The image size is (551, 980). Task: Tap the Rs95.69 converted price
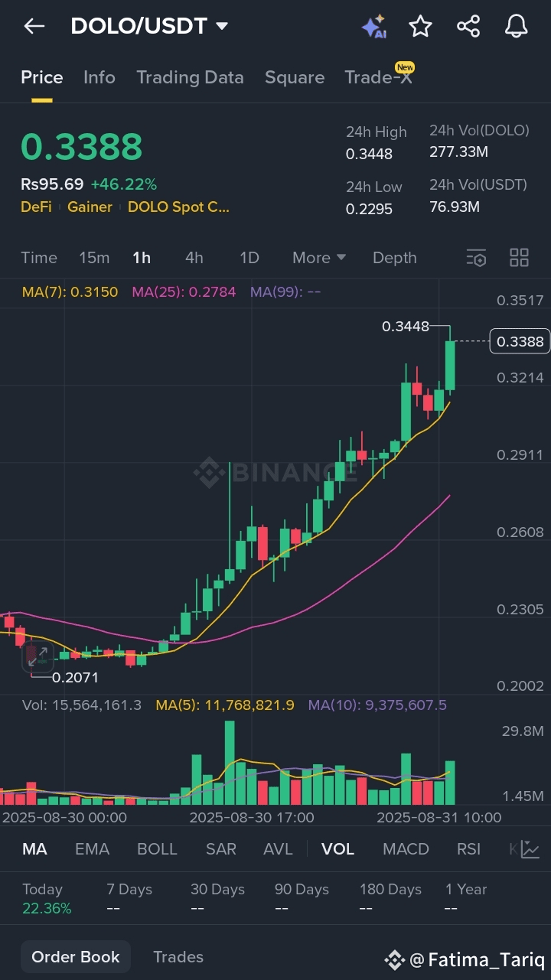pos(52,184)
